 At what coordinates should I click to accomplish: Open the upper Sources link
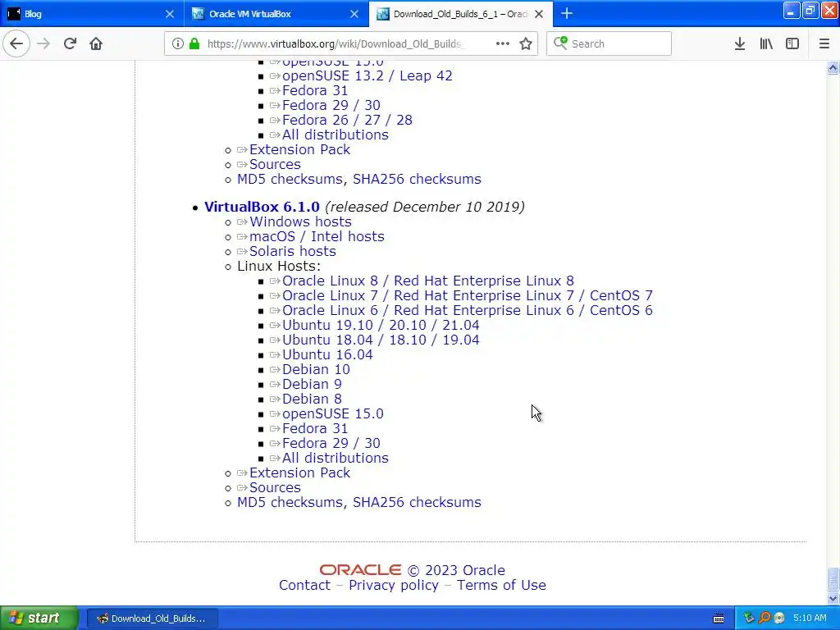point(275,164)
